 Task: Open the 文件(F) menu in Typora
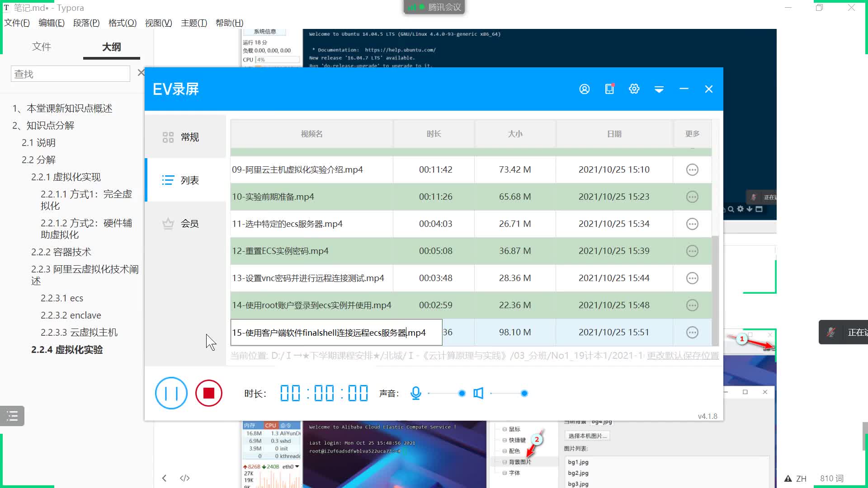pyautogui.click(x=17, y=23)
